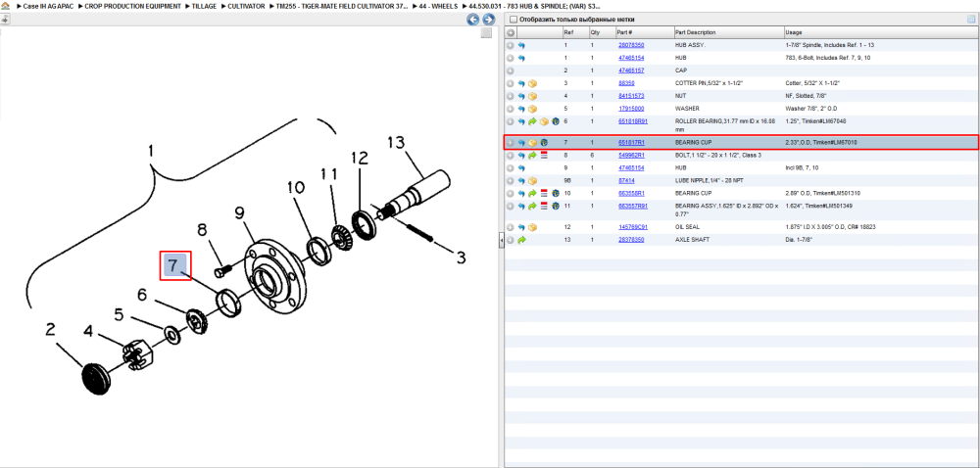Click box icon in OIL SEAL row

[532, 227]
